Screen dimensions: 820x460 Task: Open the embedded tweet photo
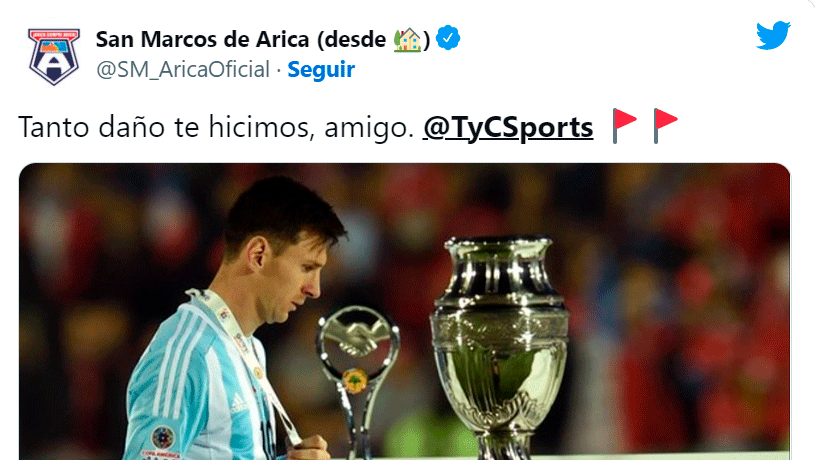(404, 312)
